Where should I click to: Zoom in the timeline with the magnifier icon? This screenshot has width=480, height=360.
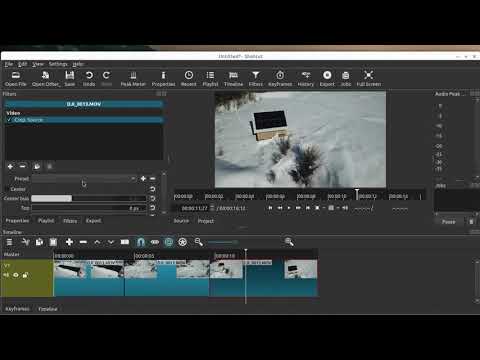tap(289, 242)
